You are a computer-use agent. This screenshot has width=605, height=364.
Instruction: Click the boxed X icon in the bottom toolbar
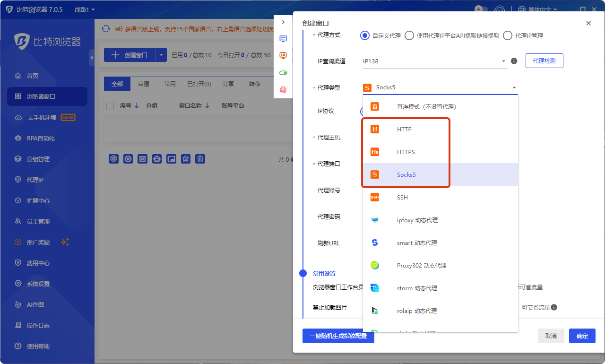[142, 159]
